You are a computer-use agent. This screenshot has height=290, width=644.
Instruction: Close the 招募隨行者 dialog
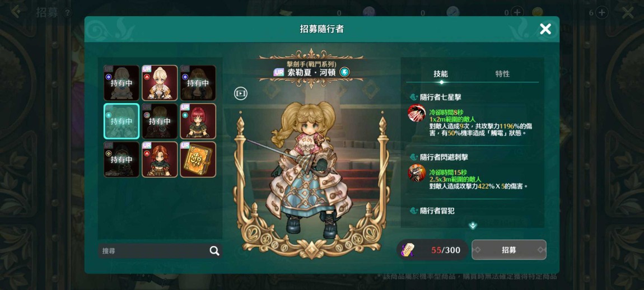pyautogui.click(x=545, y=29)
